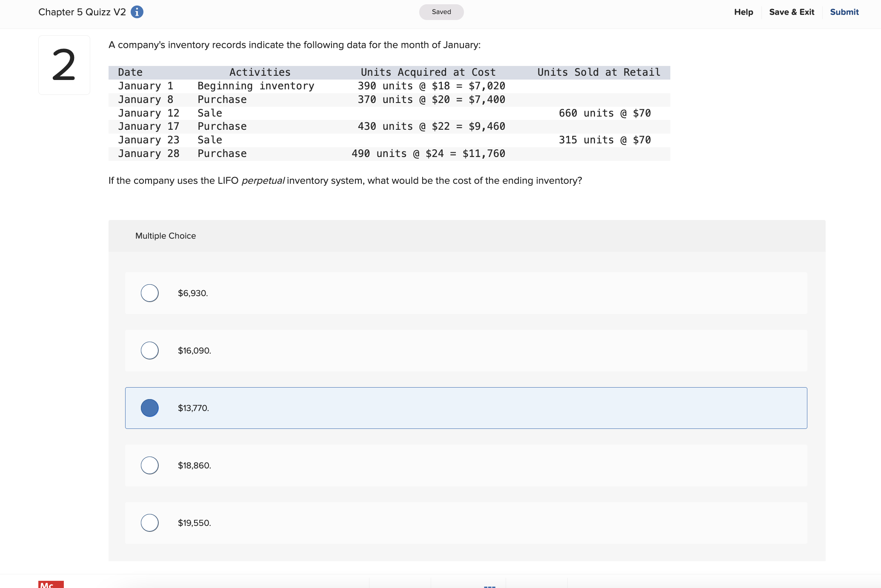This screenshot has height=588, width=881.
Task: Select the $18,860 answer option
Action: (149, 465)
